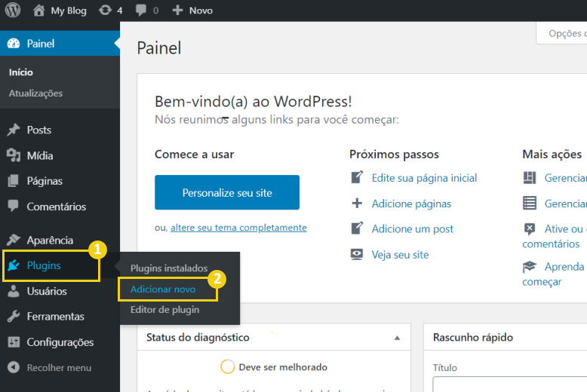Click the updates refresh icon

(105, 10)
